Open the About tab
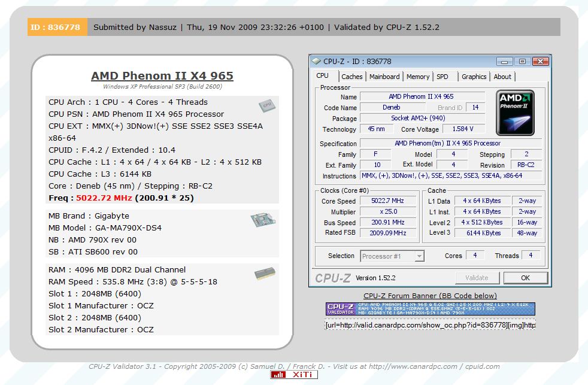Image resolution: width=588 pixels, height=385 pixels. pyautogui.click(x=502, y=77)
